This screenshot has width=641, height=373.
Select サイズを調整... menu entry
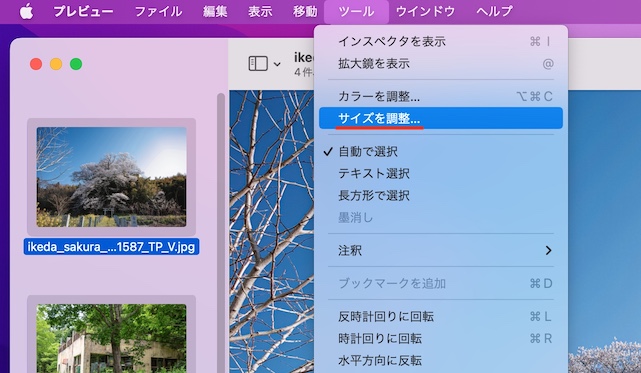[441, 118]
